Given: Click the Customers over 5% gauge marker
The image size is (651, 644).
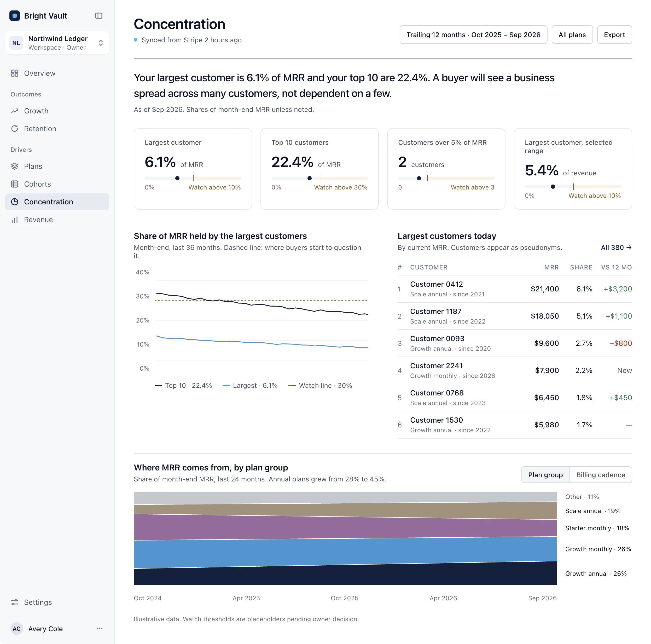Looking at the screenshot, I should pyautogui.click(x=419, y=178).
